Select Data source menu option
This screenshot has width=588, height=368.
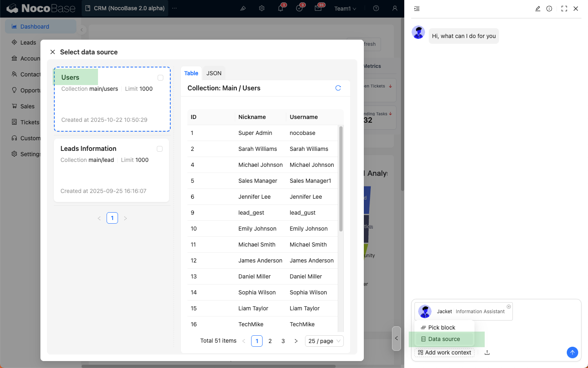tap(444, 339)
